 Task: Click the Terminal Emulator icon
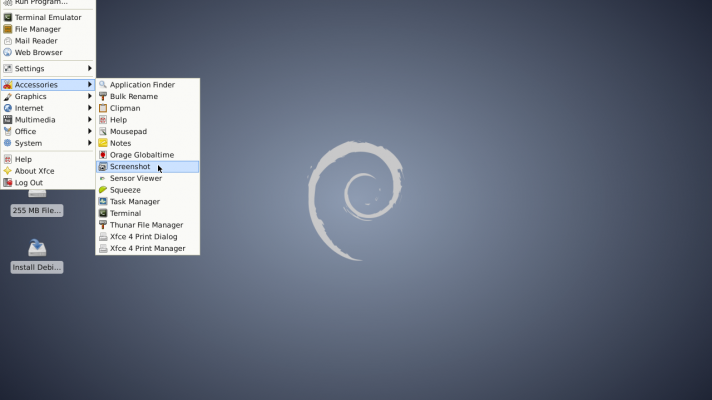(8, 17)
